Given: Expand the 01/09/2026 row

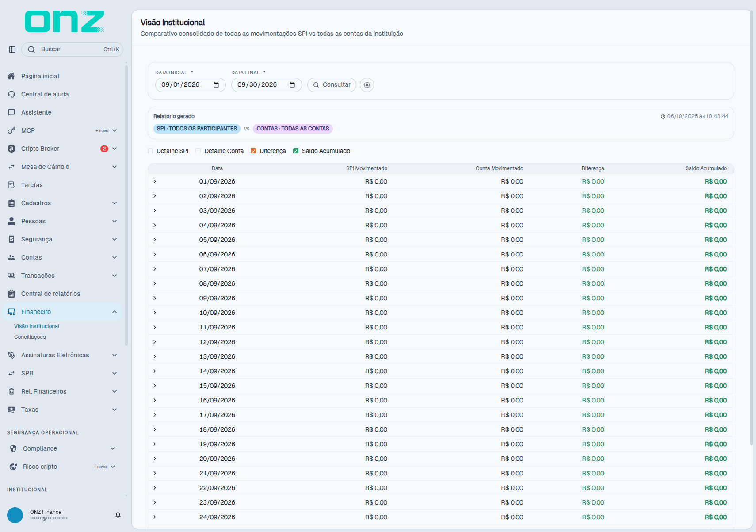Looking at the screenshot, I should pos(155,181).
